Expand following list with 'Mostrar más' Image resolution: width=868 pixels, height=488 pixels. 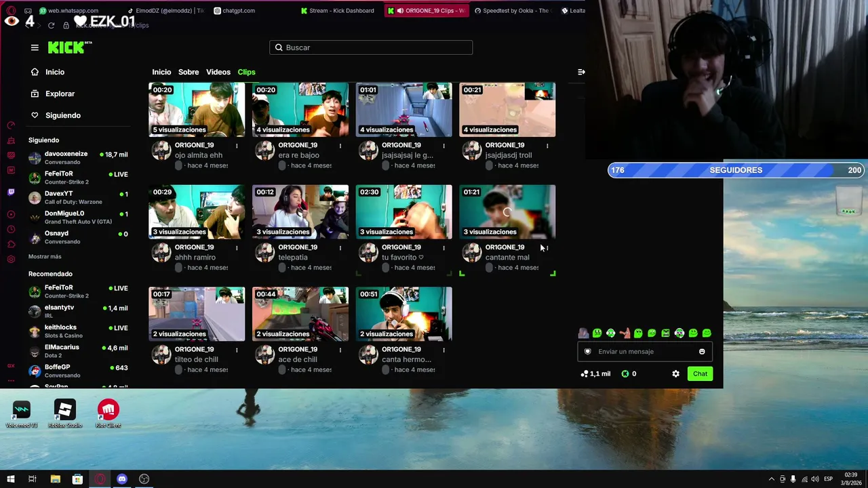pos(45,257)
